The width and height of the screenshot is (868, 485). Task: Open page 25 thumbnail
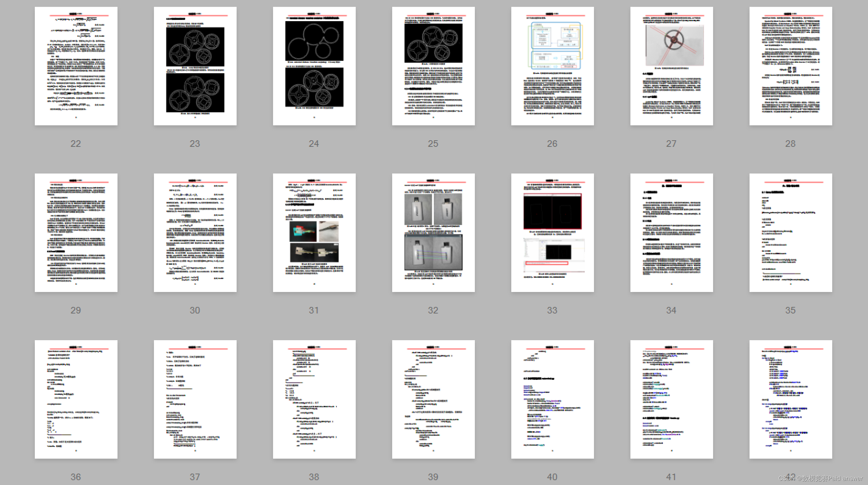(x=433, y=66)
